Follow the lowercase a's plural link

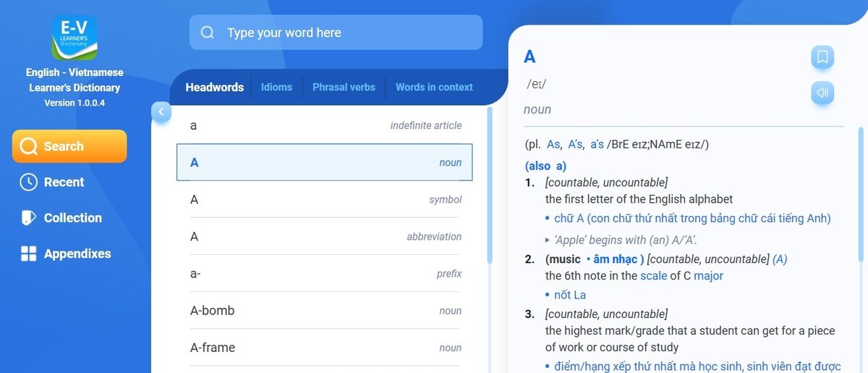(597, 144)
